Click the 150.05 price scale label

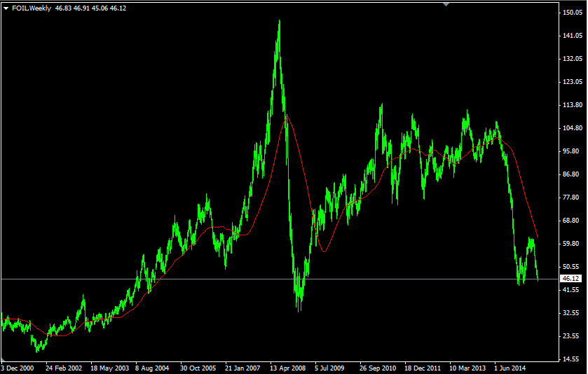(x=573, y=13)
